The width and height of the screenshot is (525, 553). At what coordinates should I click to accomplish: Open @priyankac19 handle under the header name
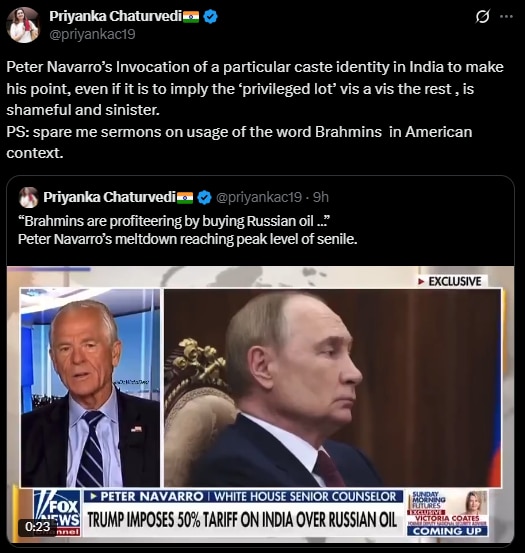[92, 35]
